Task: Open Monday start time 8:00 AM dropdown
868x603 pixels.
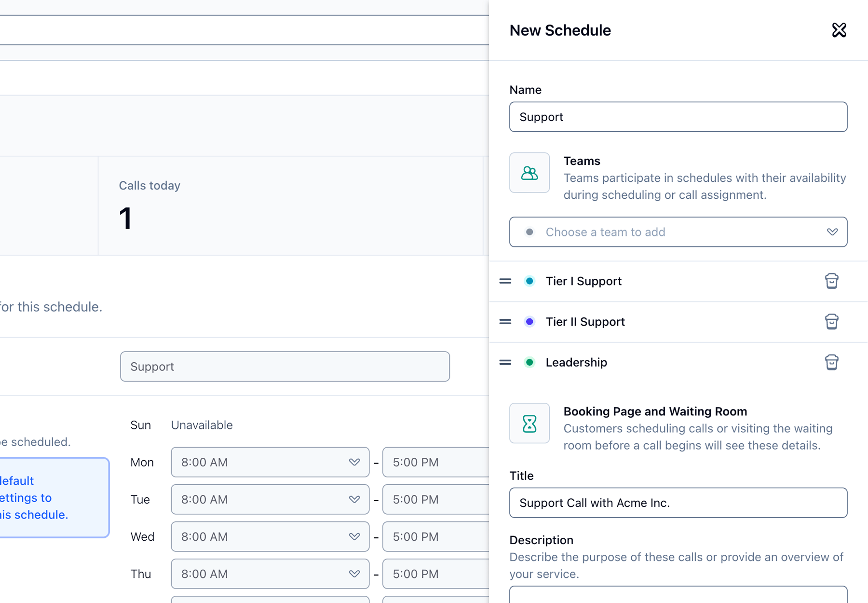Action: [270, 462]
